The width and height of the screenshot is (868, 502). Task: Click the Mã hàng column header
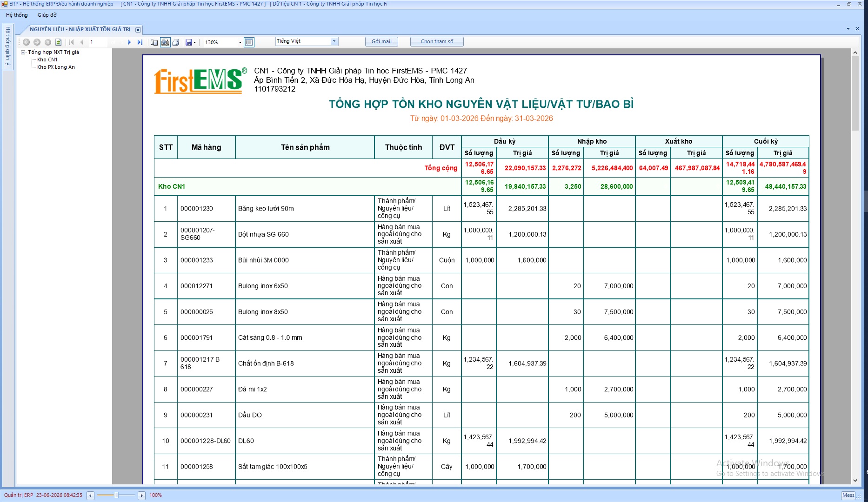pyautogui.click(x=207, y=147)
